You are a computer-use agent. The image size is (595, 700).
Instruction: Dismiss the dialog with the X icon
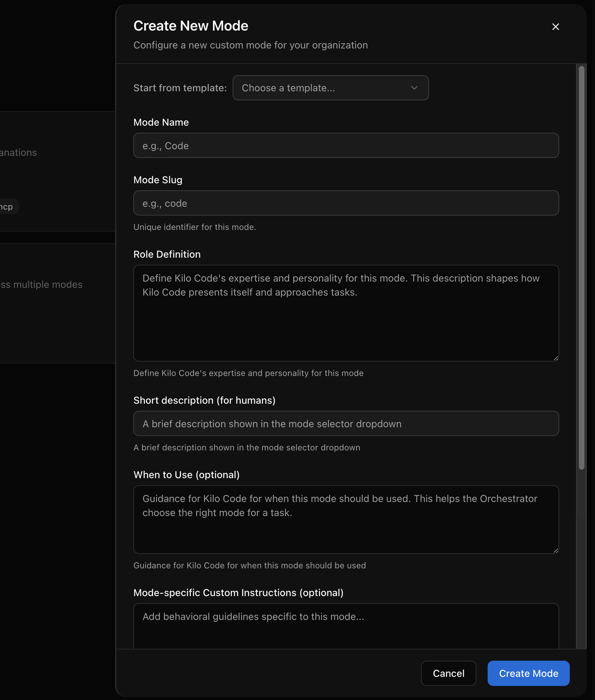[556, 26]
